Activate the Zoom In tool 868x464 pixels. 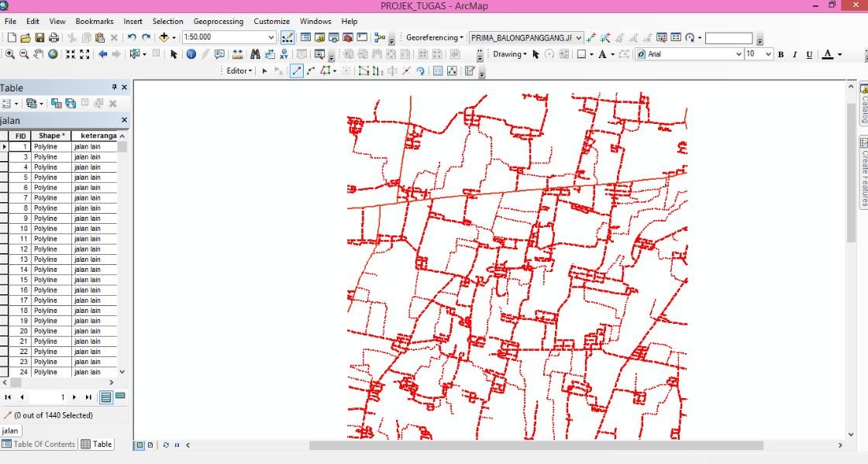pos(10,53)
